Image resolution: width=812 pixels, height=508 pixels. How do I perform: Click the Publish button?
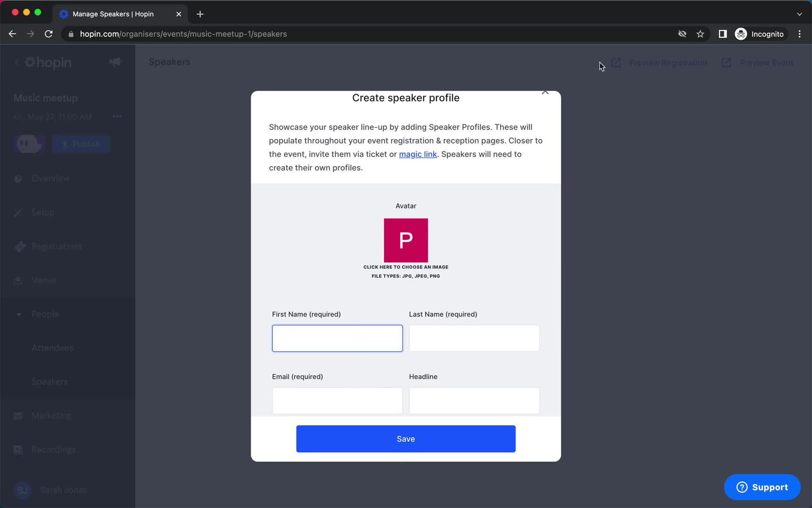point(81,144)
